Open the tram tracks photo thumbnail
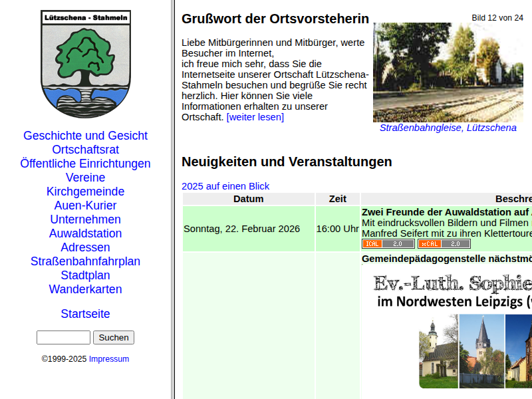532x399 pixels. click(x=448, y=72)
